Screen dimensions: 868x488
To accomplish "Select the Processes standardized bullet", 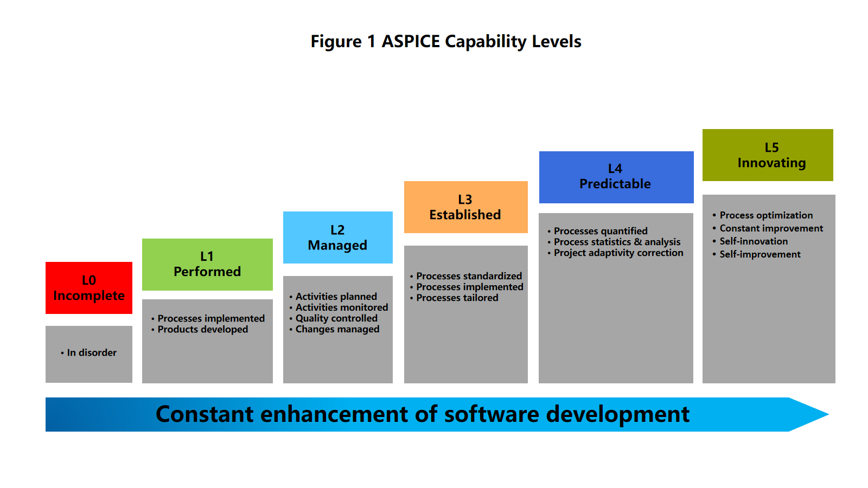I will click(x=469, y=276).
